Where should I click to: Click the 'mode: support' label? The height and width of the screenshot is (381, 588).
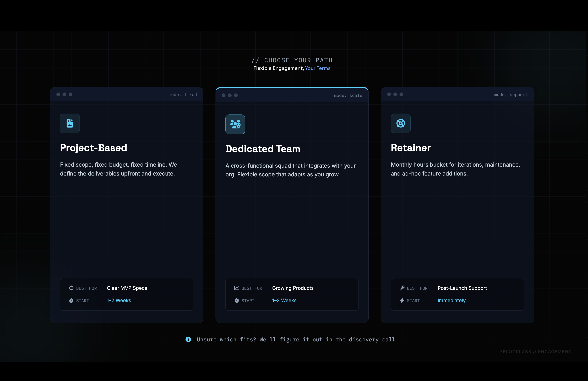[511, 94]
